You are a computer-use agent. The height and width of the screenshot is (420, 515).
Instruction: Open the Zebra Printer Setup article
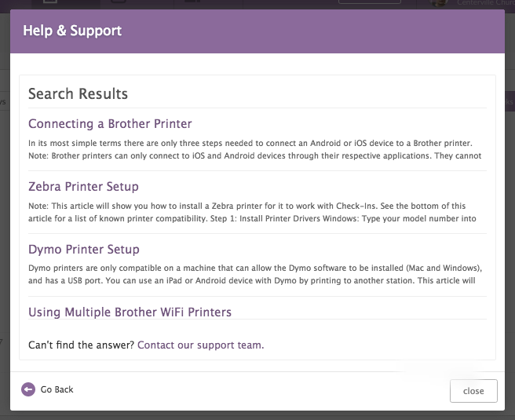pos(83,187)
